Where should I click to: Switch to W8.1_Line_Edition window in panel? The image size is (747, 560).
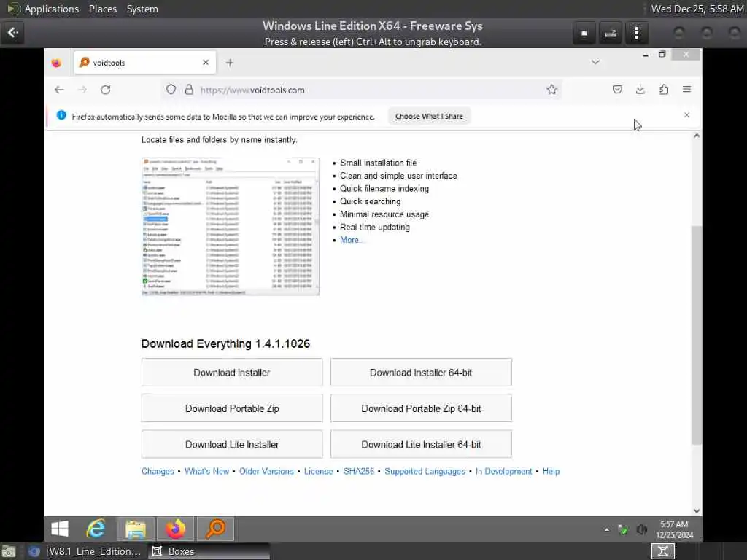[x=85, y=551]
